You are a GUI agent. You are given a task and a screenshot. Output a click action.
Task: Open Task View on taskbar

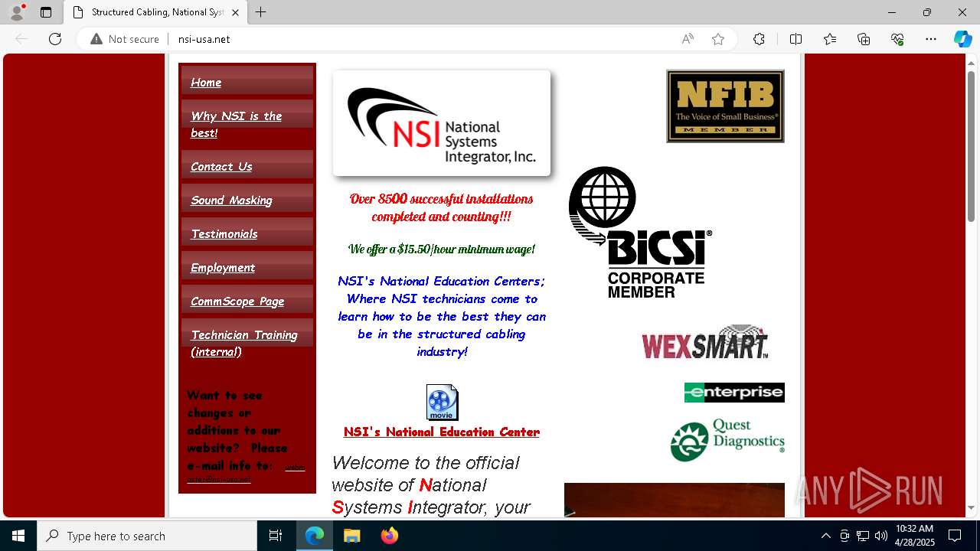tap(276, 536)
